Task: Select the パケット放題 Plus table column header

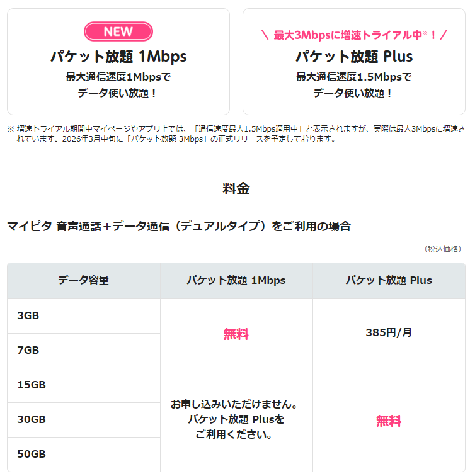Action: pos(389,281)
